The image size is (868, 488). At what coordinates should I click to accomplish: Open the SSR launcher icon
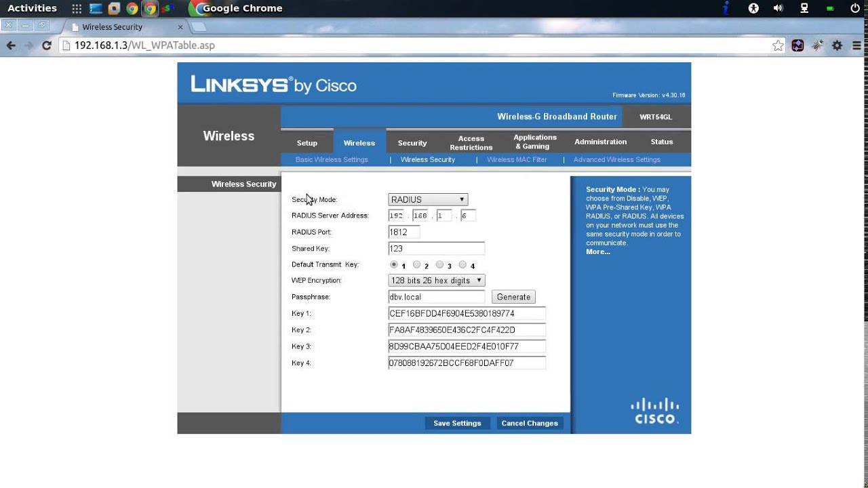coord(167,9)
